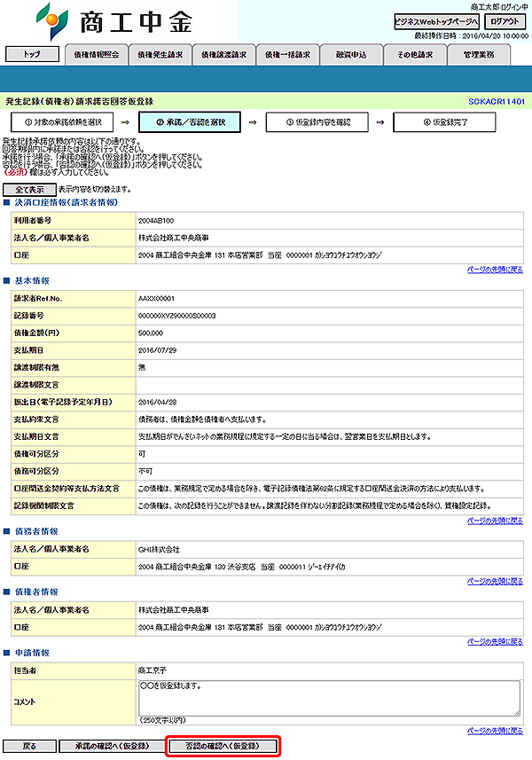
Task: Click debtor 口座 value 渋谷支店
Action: 242,567
